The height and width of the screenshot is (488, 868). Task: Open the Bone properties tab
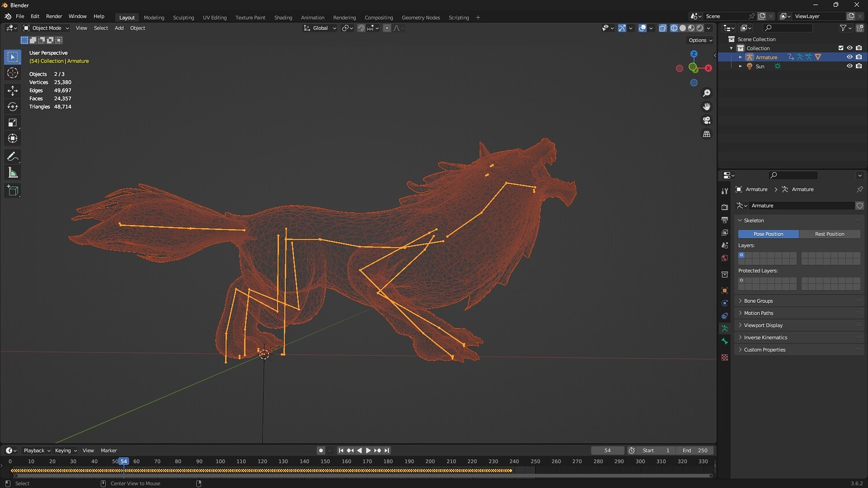pos(724,341)
